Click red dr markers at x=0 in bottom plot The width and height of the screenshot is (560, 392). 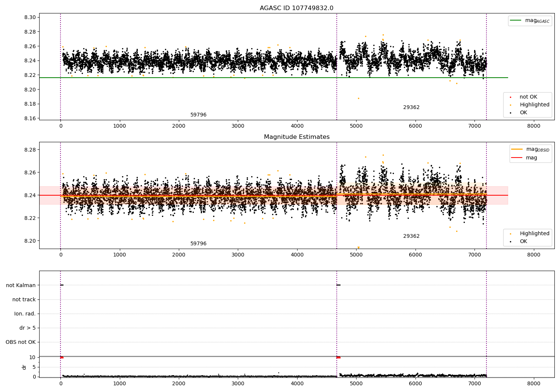[x=62, y=357]
